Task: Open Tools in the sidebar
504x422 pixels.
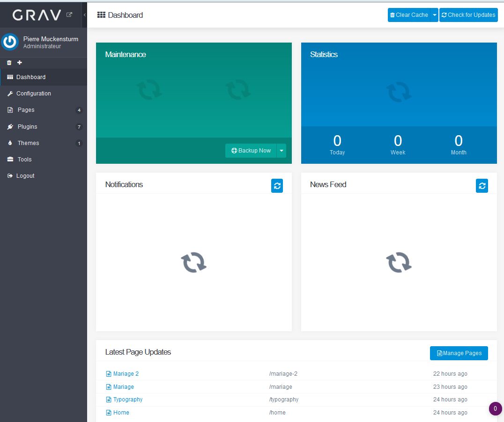Action: click(x=44, y=159)
